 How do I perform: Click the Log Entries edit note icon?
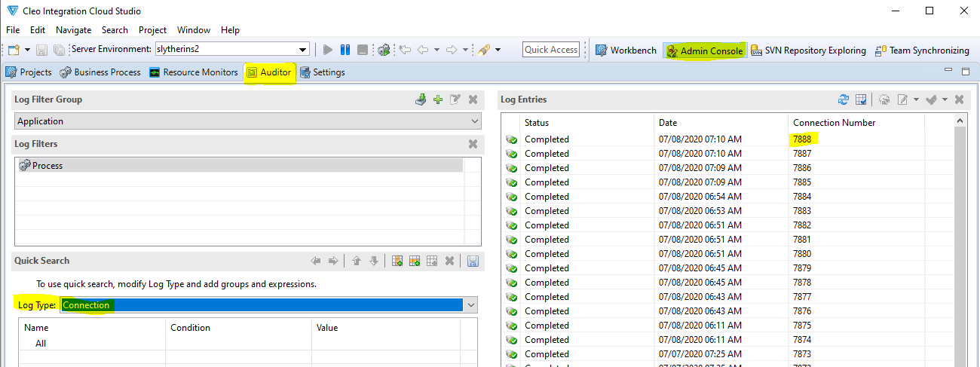903,99
